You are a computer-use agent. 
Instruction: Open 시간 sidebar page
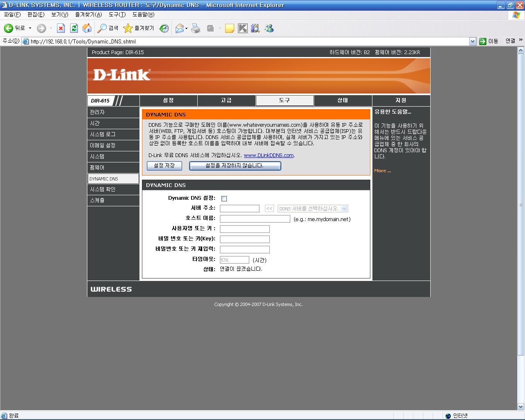(113, 123)
